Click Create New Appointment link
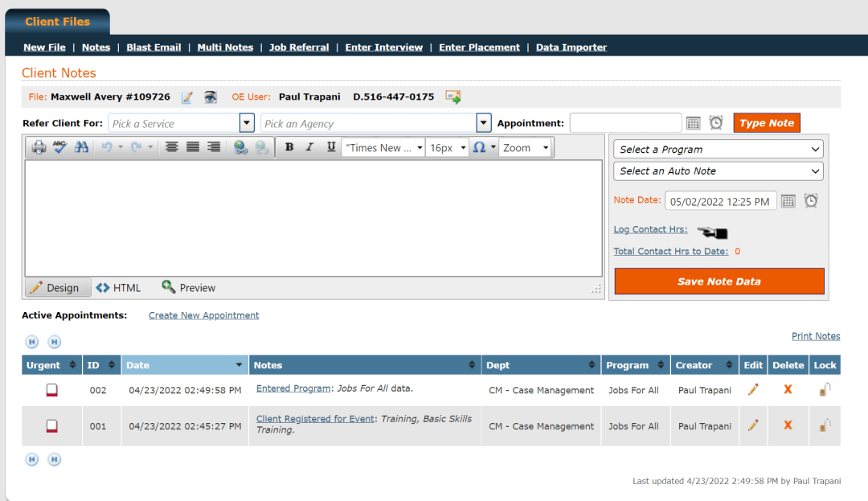 [x=203, y=315]
